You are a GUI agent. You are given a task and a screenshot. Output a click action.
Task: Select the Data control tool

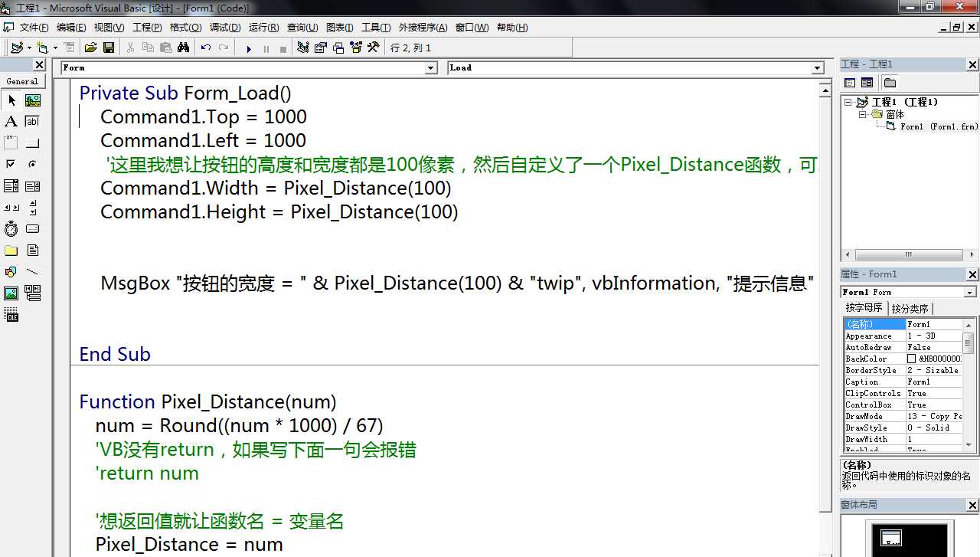click(33, 293)
